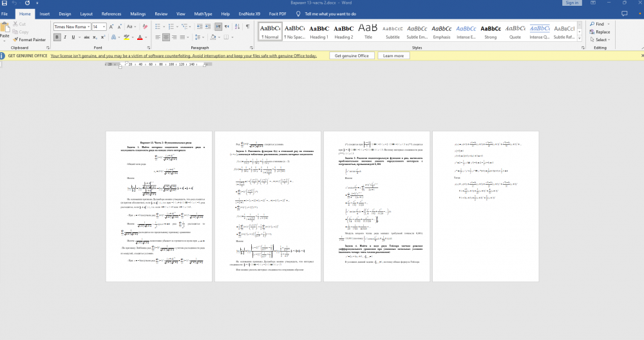The image size is (644, 340).
Task: Open the Paste options arrow
Action: pyautogui.click(x=5, y=40)
